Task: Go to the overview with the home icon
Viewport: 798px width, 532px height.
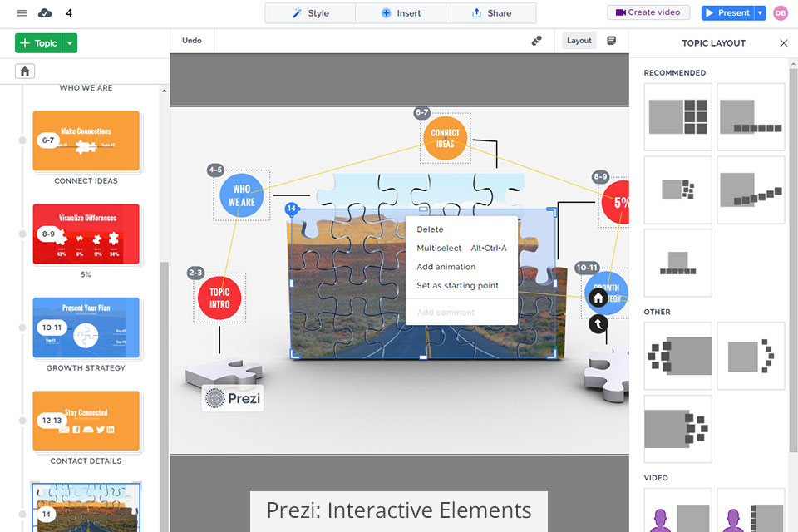Action: click(x=25, y=71)
